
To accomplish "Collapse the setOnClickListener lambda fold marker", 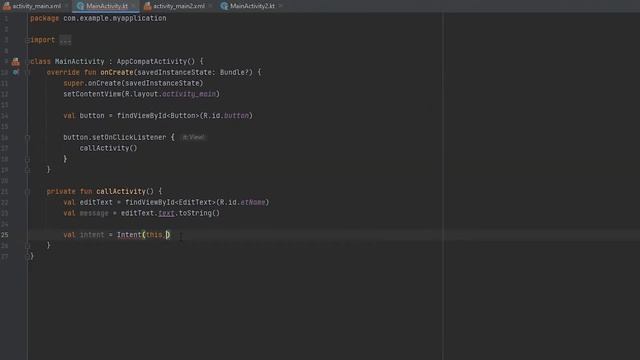I will tap(27, 138).
